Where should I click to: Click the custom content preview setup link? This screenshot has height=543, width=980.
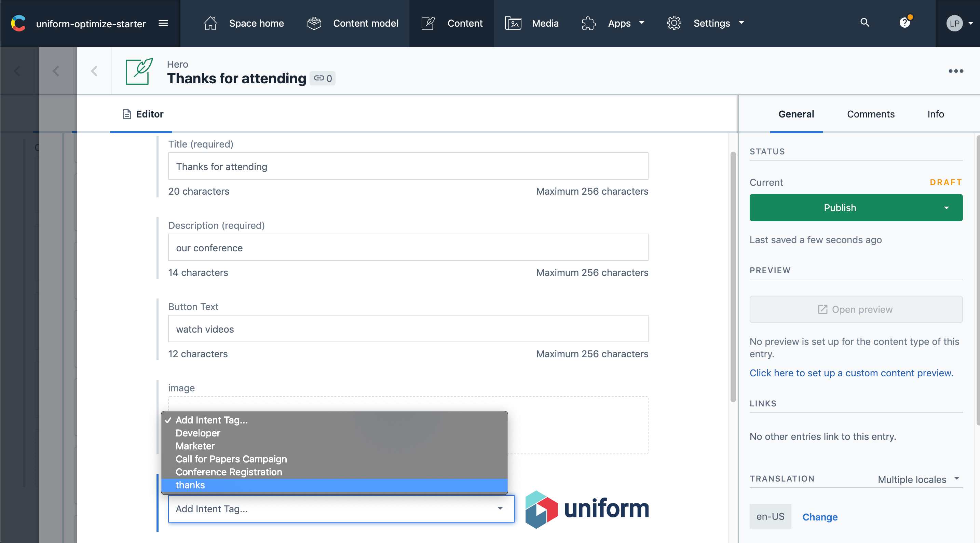tap(851, 373)
